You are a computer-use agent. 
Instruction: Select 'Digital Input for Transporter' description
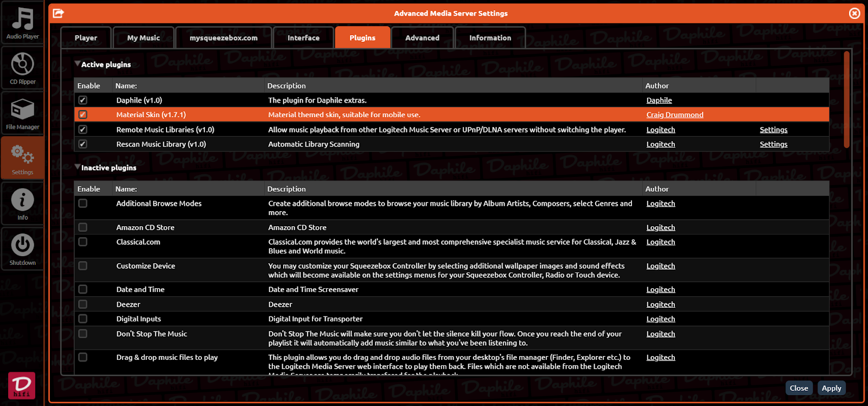[315, 319]
